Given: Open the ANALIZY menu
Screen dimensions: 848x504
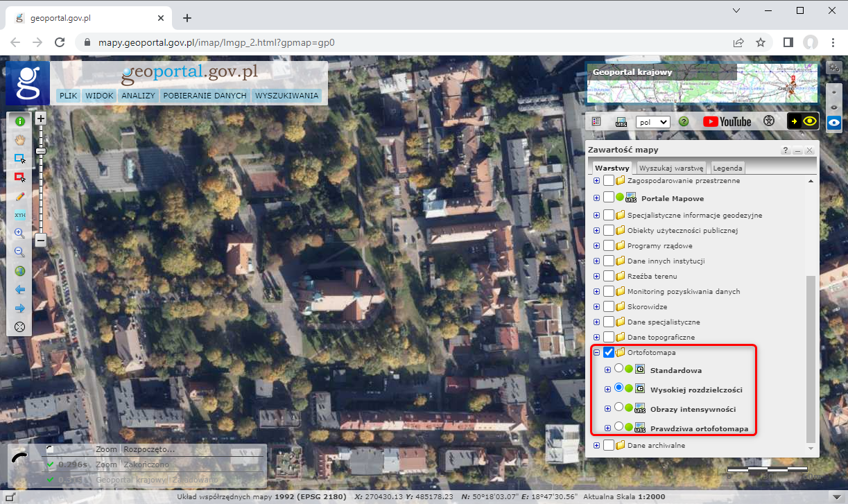Looking at the screenshot, I should pyautogui.click(x=138, y=96).
